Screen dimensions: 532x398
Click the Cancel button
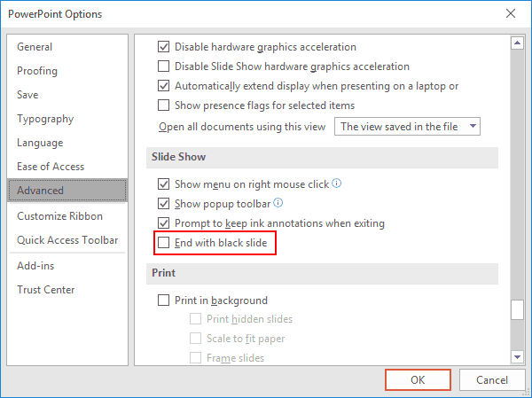[492, 379]
